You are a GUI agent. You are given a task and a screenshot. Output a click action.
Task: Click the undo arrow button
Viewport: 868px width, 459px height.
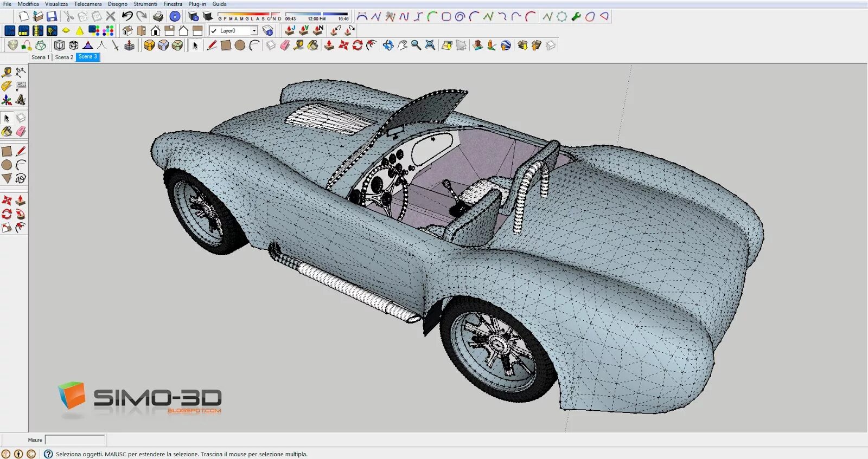[x=127, y=17]
